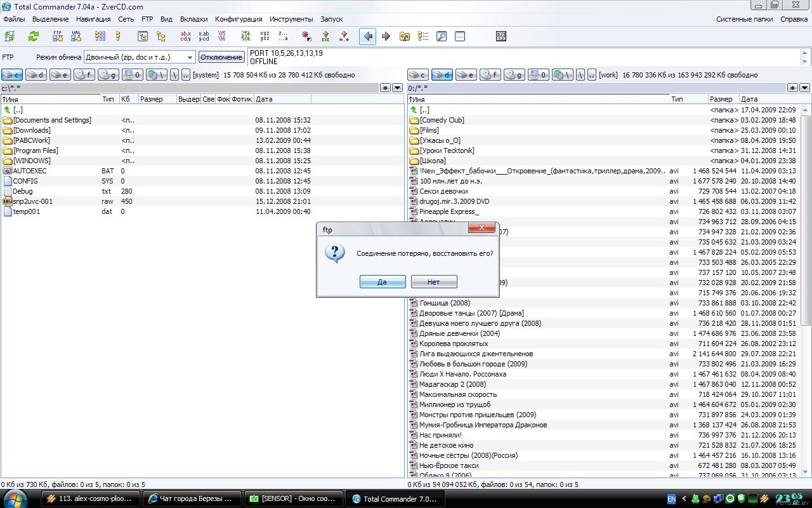Switch to the Чат города Березы taskbar window
The height and width of the screenshot is (508, 812).
pyautogui.click(x=193, y=499)
